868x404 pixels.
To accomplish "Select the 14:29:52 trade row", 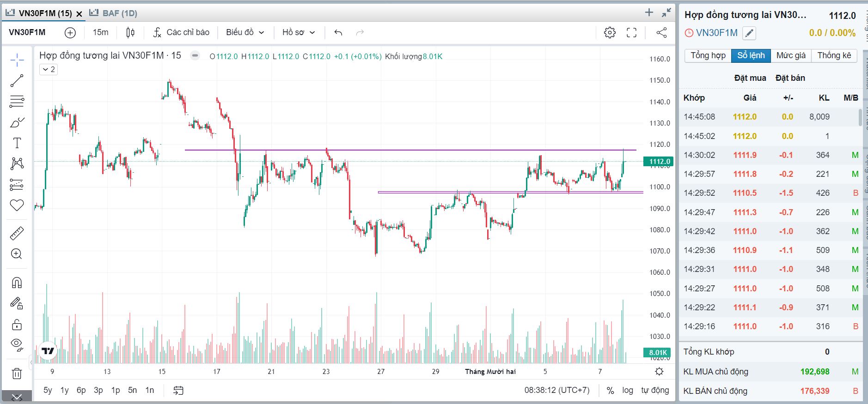I will pyautogui.click(x=768, y=193).
